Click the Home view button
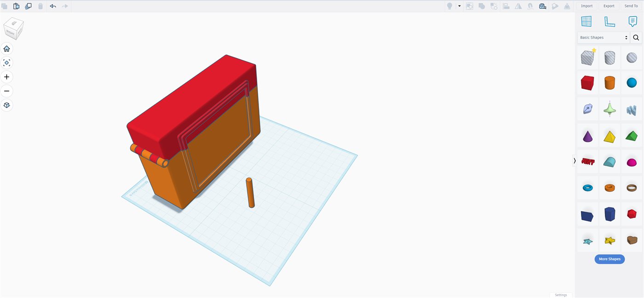The width and height of the screenshot is (644, 298). [x=6, y=49]
